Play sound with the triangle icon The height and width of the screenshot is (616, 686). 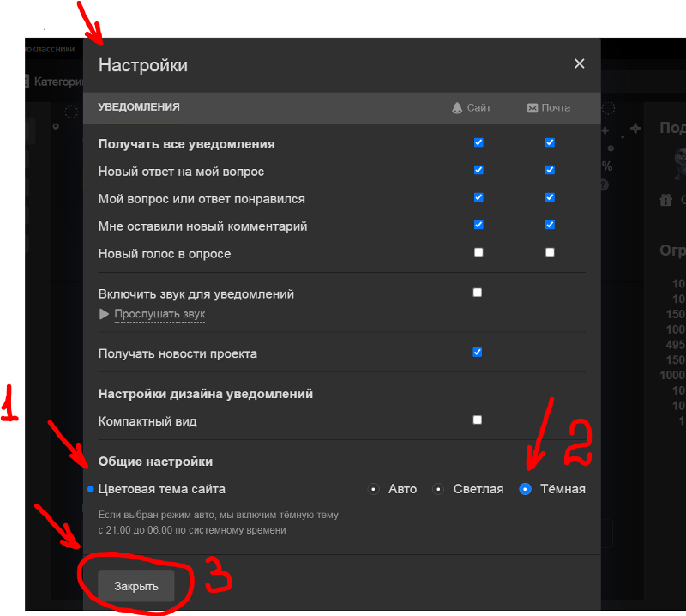[104, 314]
